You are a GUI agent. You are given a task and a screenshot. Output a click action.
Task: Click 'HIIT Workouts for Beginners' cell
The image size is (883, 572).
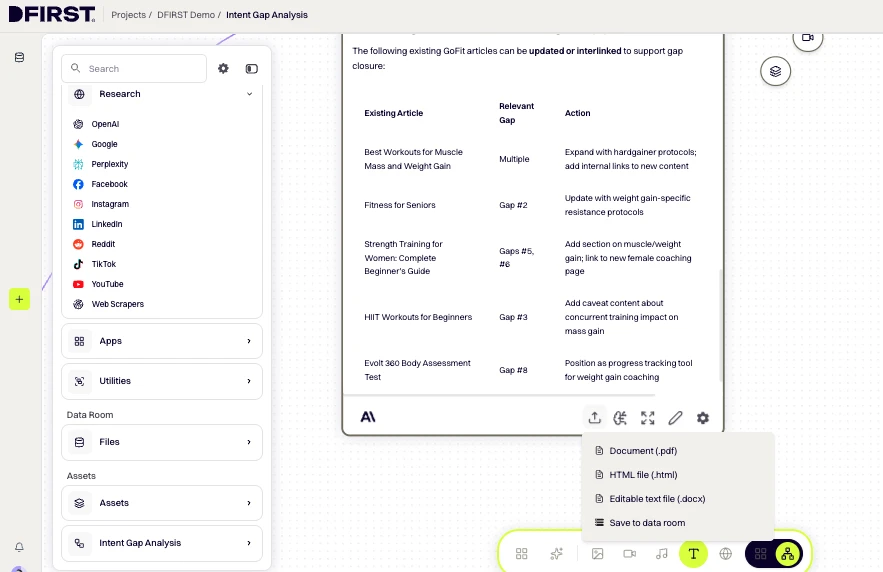click(x=418, y=317)
